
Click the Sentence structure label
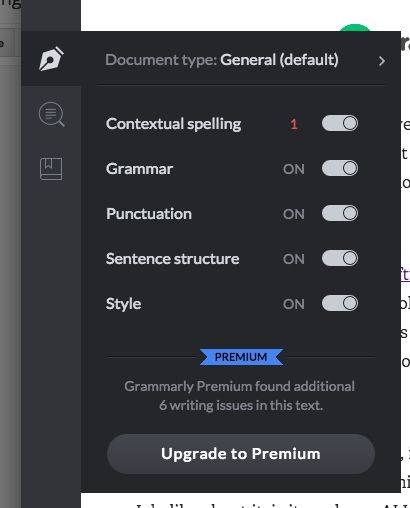[172, 259]
